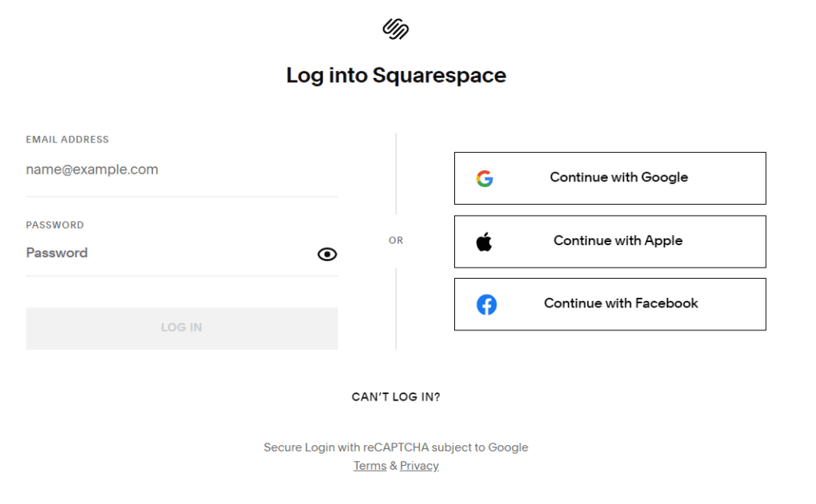The height and width of the screenshot is (504, 816).
Task: Click the Google 'G' logo icon
Action: coord(484,178)
